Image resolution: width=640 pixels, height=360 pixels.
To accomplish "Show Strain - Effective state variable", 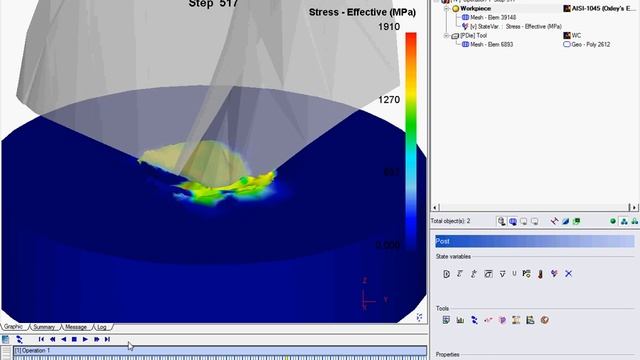I will coord(460,274).
